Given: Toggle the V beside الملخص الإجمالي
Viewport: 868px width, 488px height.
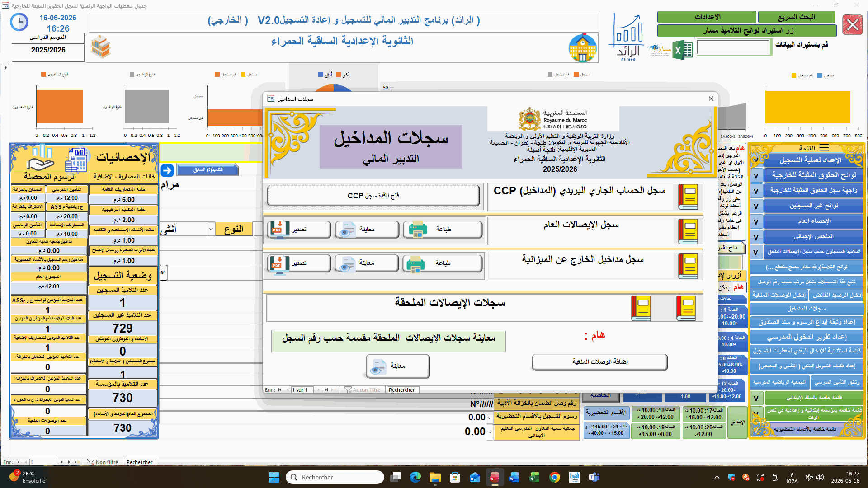Looking at the screenshot, I should click(x=756, y=237).
